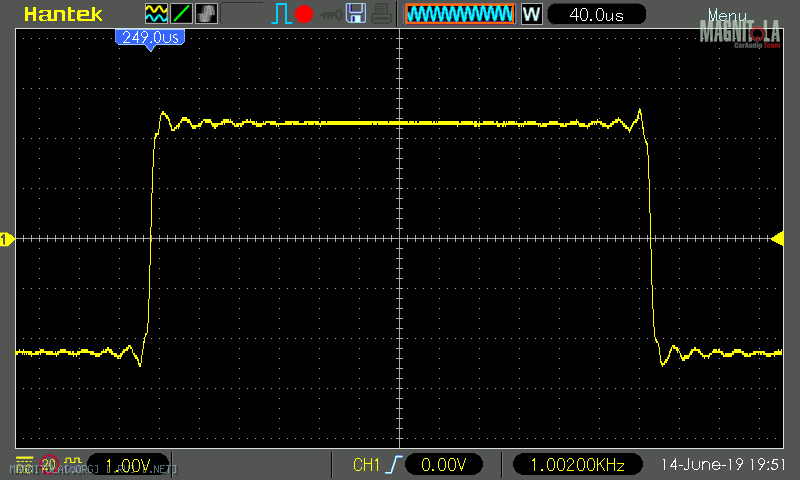The image size is (800, 480).
Task: Click the waveform memory overview bar
Action: pos(460,14)
